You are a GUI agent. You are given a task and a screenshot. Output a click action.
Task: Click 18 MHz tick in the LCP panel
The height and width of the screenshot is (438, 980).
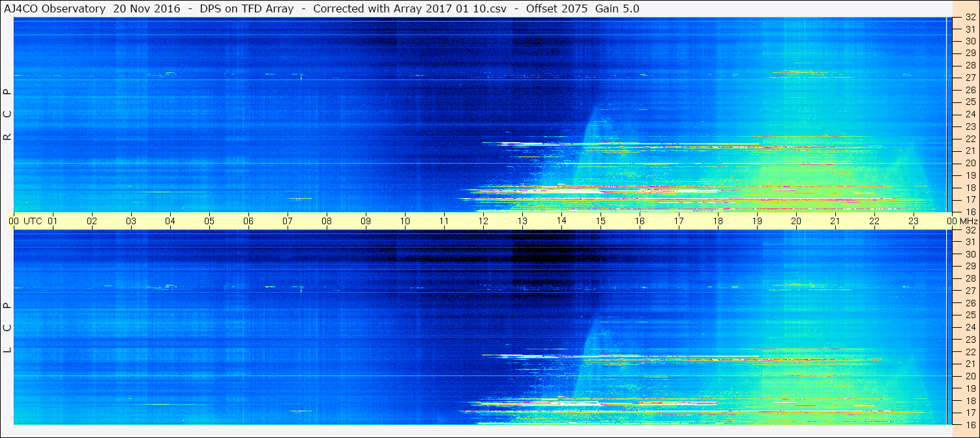[970, 401]
